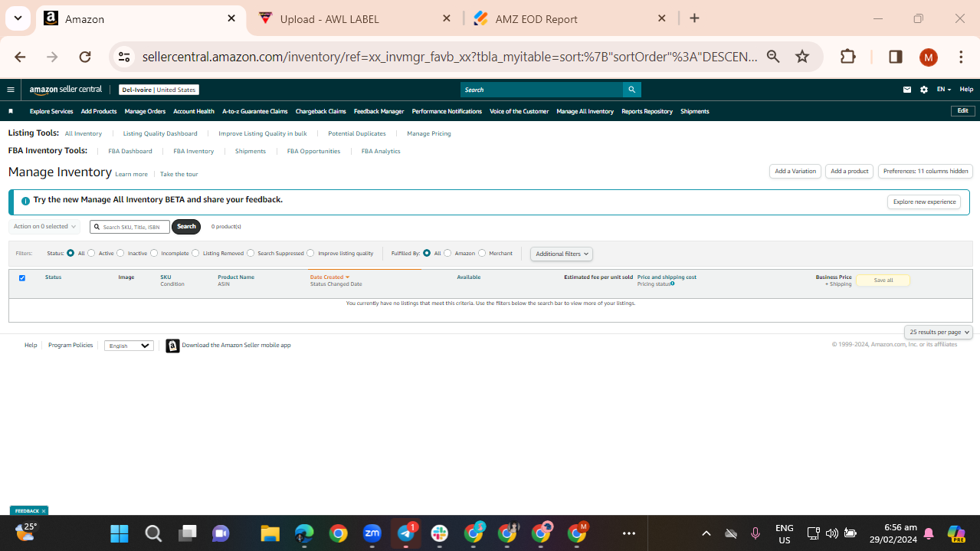The image size is (980, 551).
Task: Open the browser tab search chevron
Action: click(18, 18)
